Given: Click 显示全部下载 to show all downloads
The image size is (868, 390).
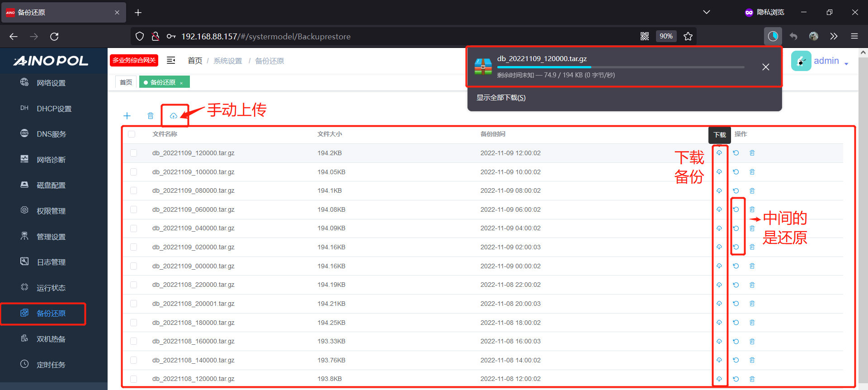Looking at the screenshot, I should (501, 98).
